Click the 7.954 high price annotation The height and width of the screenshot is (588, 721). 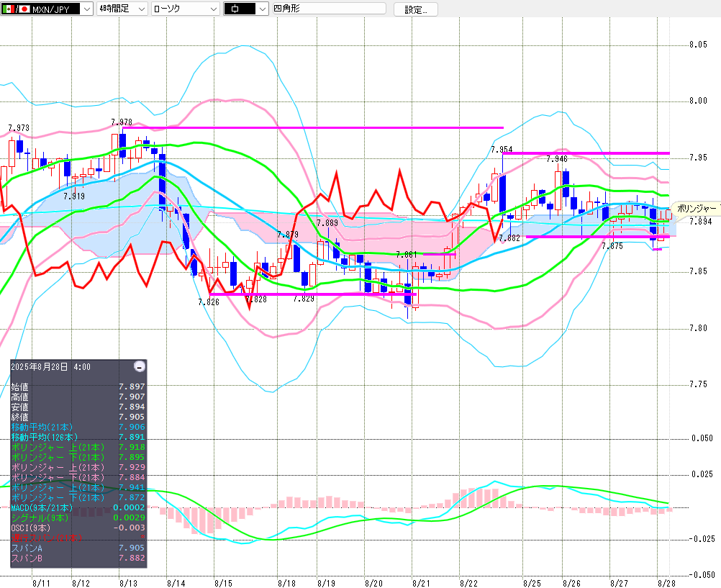[502, 150]
